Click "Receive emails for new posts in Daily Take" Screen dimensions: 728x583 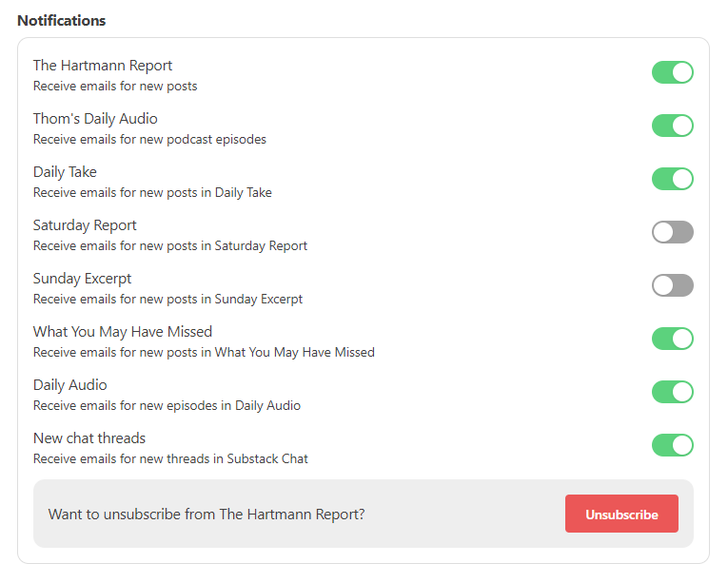(x=152, y=193)
